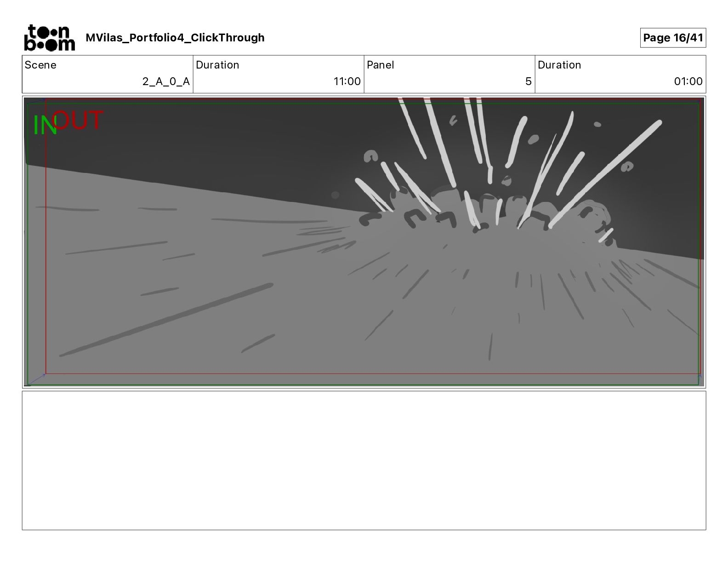Image resolution: width=728 pixels, height=563 pixels.
Task: Click the empty notes box below the panel
Action: tap(364, 460)
